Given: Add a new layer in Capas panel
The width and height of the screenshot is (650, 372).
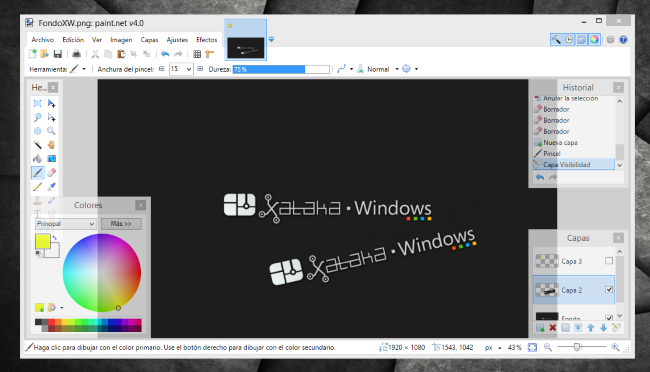Looking at the screenshot, I should (x=540, y=328).
